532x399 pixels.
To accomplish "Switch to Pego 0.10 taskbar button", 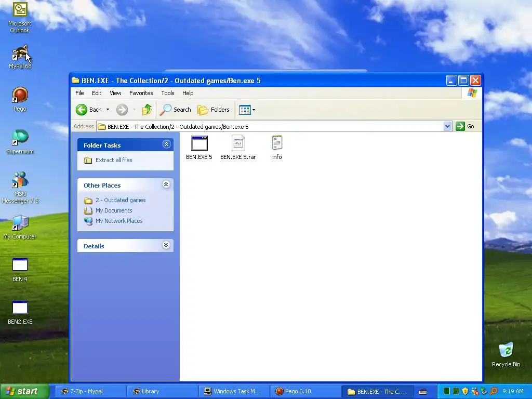I will (x=305, y=391).
